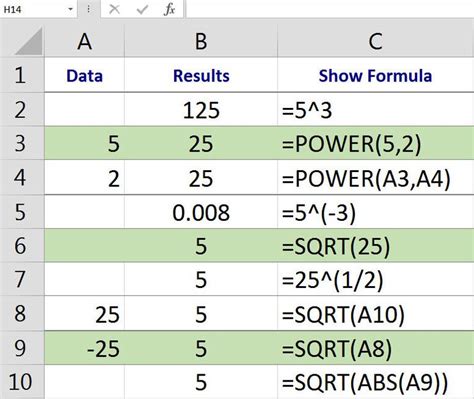Viewport: 474px width, 399px height.
Task: Click the Select All triangle corner
Action: tap(29, 42)
